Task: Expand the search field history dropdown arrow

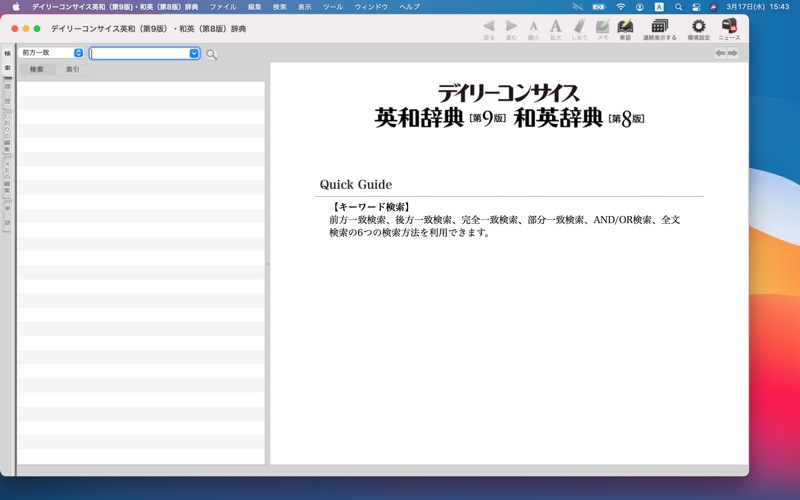Action: pyautogui.click(x=194, y=53)
